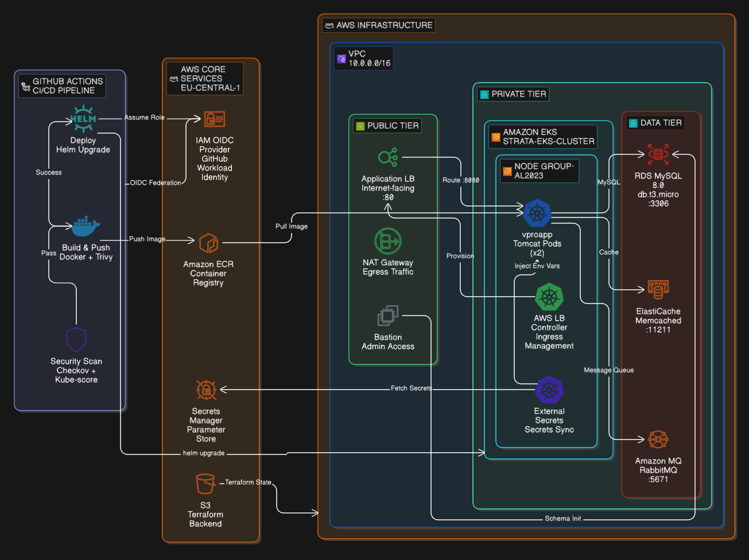Image resolution: width=749 pixels, height=560 pixels.
Task: Click the "DATA TIER" title text
Action: pos(661,123)
